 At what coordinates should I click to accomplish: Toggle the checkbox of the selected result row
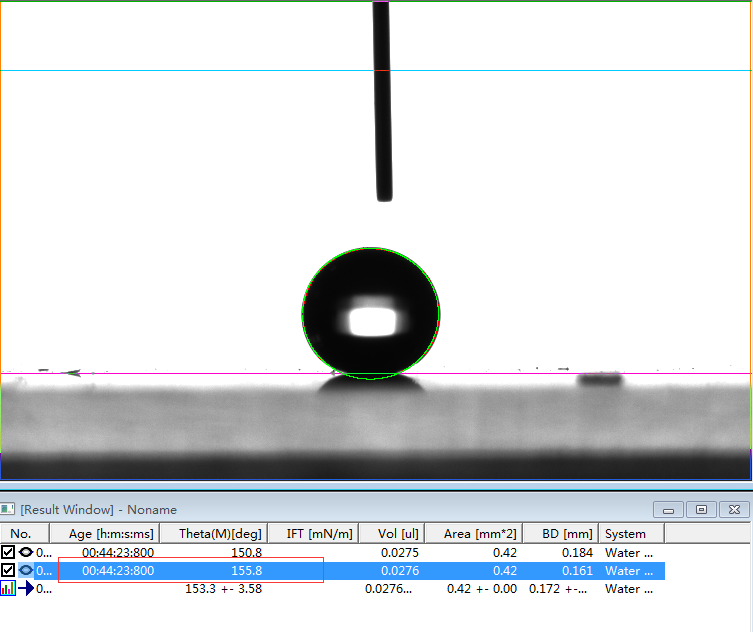[8, 571]
